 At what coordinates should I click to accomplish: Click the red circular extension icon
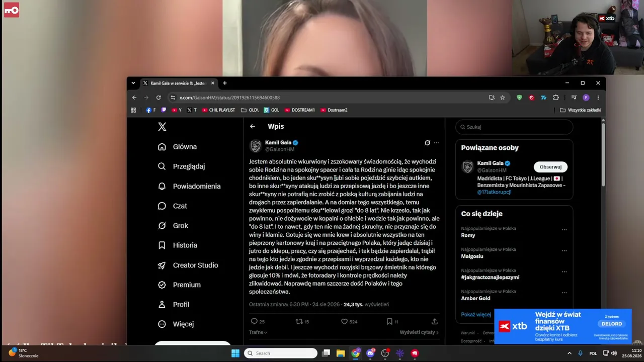pos(531,98)
